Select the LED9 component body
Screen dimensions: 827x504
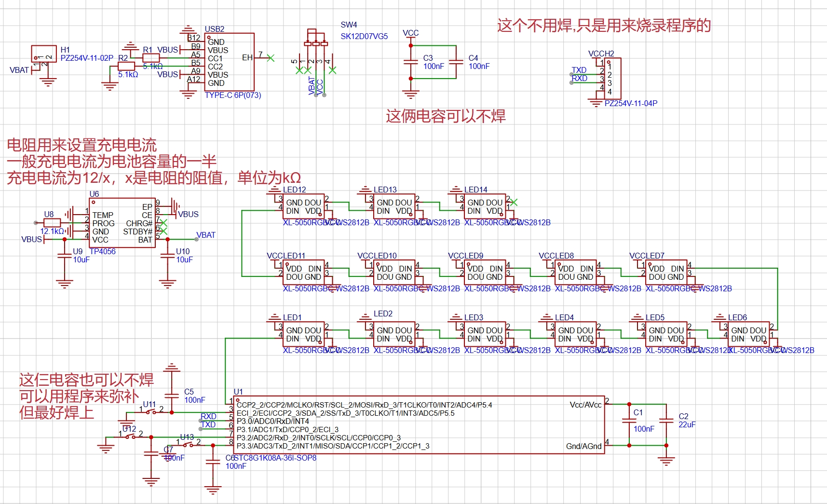pyautogui.click(x=485, y=272)
